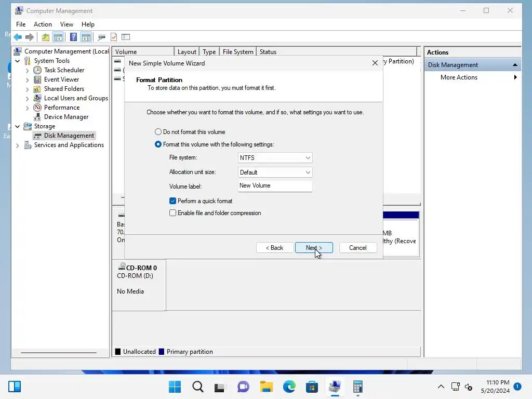Open the View menu
532x399 pixels.
[66, 24]
